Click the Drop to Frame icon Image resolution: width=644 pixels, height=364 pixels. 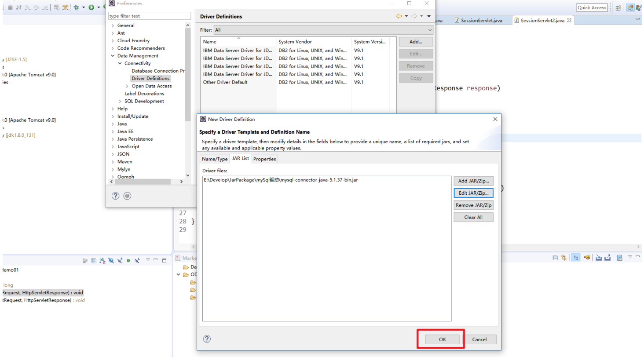57,7
